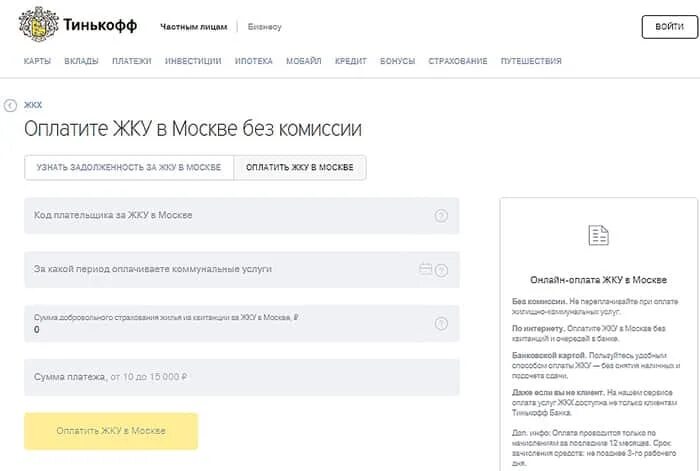Open the ПУТЕШЕСТВИЯ menu
This screenshot has width=700, height=471.
pos(531,61)
